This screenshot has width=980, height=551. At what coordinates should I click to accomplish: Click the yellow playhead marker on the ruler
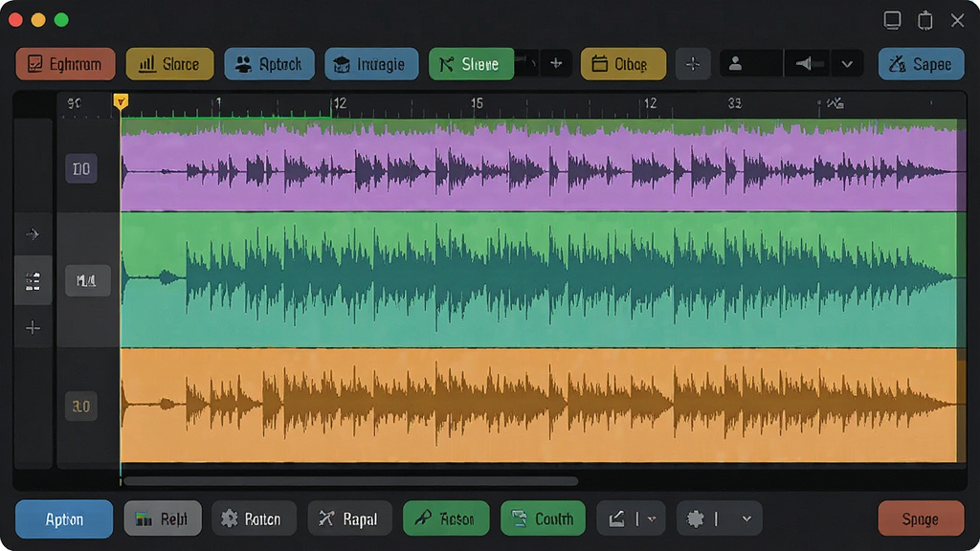(121, 101)
